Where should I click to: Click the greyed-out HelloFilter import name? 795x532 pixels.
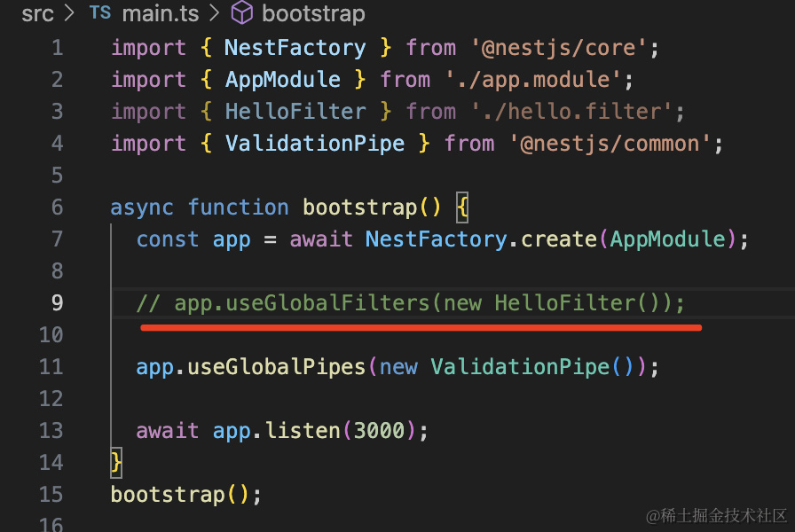pyautogui.click(x=295, y=112)
